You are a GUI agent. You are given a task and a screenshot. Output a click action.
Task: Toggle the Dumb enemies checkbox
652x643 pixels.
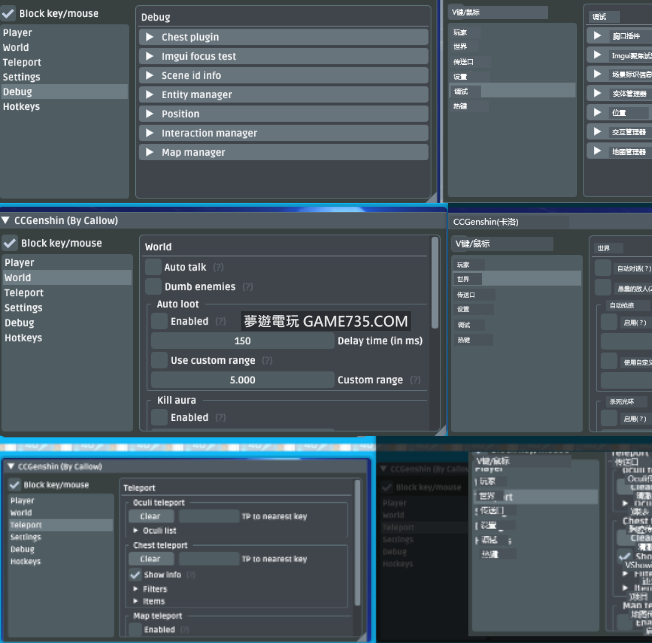[x=154, y=287]
